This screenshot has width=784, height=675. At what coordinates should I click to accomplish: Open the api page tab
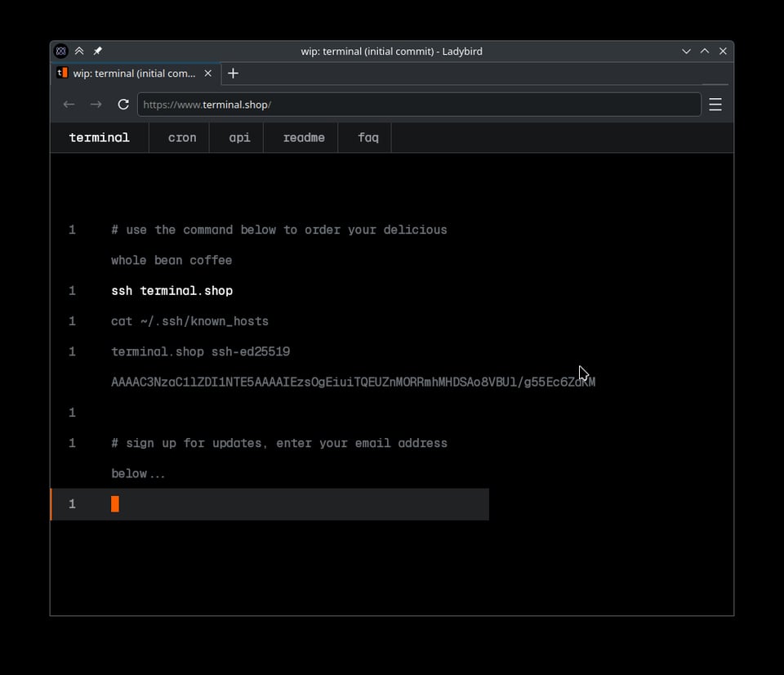239,137
